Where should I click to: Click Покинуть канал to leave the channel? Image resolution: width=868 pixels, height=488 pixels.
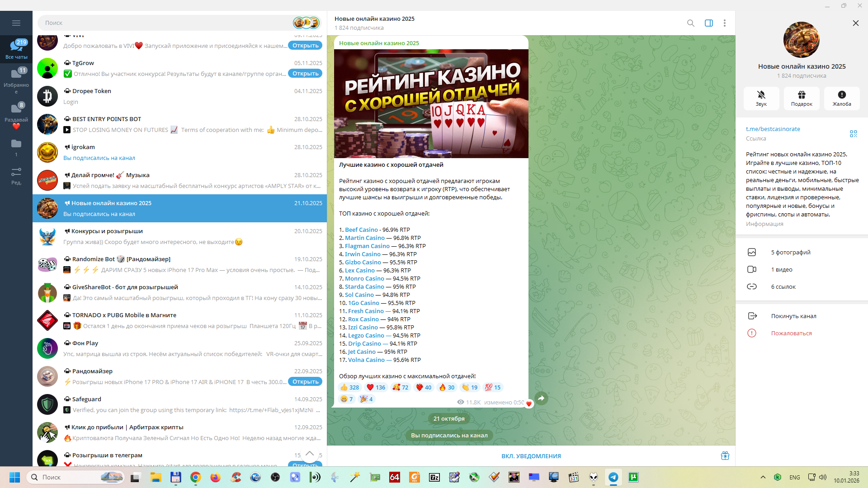(793, 316)
